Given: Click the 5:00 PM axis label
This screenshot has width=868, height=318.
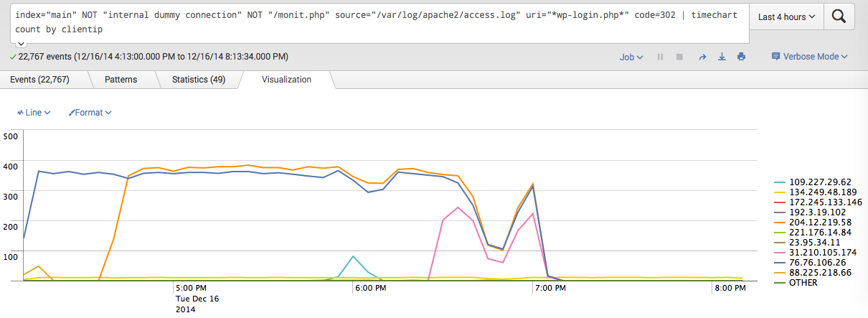Looking at the screenshot, I should [x=192, y=289].
